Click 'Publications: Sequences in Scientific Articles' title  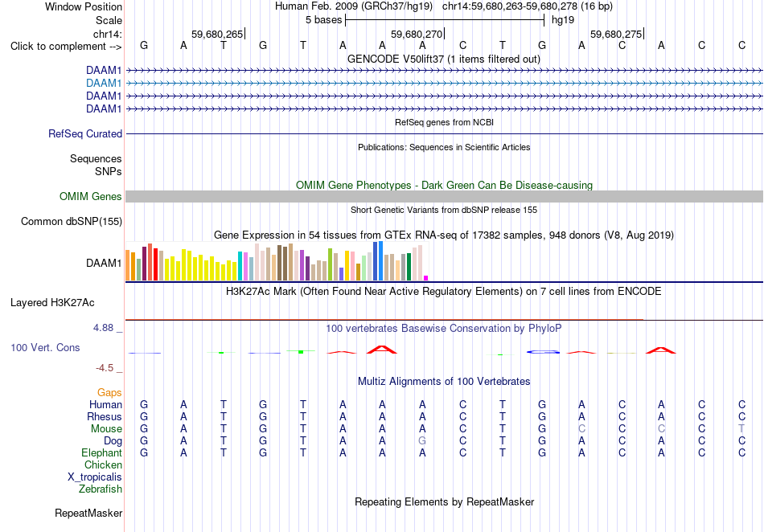[444, 147]
